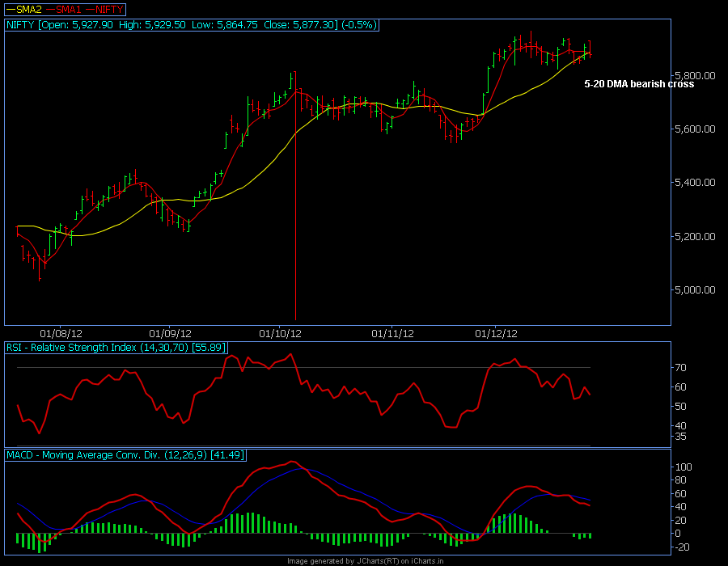Click the NIFTY legend entry
Screen dimensions: 728x566
(104, 9)
